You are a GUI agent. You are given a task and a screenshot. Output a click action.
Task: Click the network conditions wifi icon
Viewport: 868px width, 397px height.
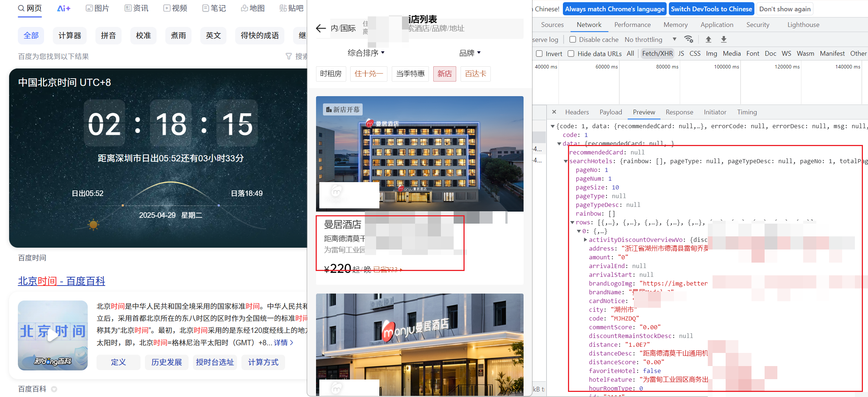coord(689,39)
